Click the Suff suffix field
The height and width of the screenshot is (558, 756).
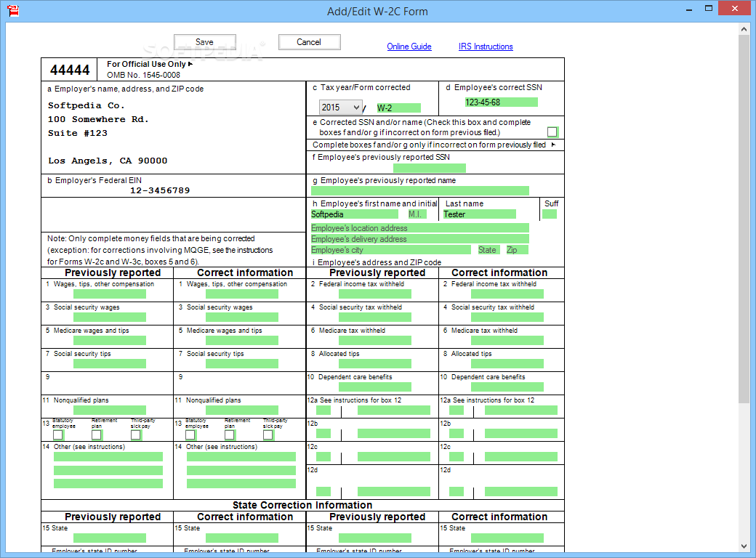549,214
